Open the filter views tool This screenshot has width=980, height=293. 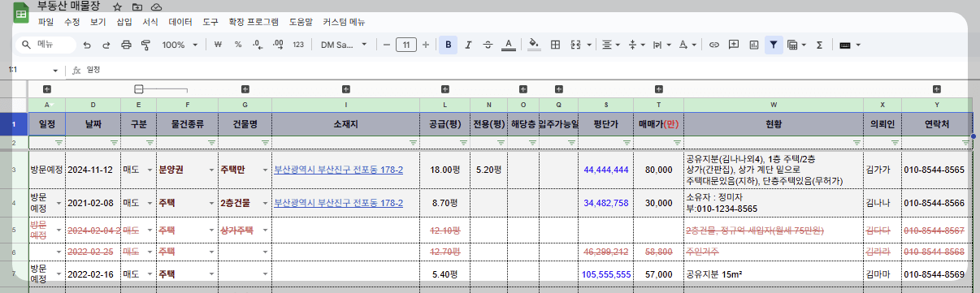[x=792, y=45]
